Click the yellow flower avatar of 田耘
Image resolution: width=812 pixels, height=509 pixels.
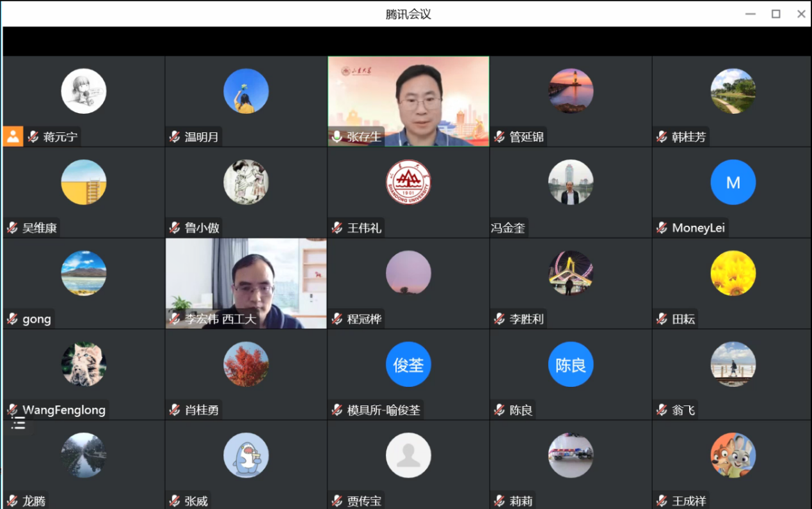pyautogui.click(x=733, y=273)
